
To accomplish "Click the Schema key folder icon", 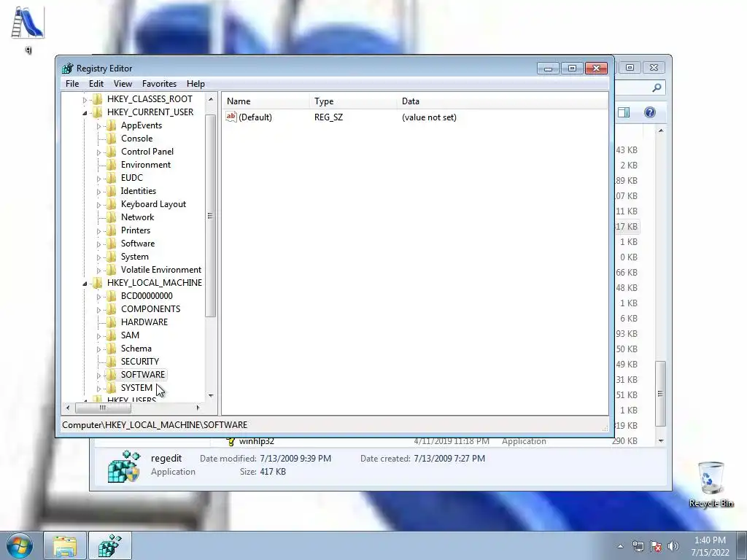I will pos(111,348).
